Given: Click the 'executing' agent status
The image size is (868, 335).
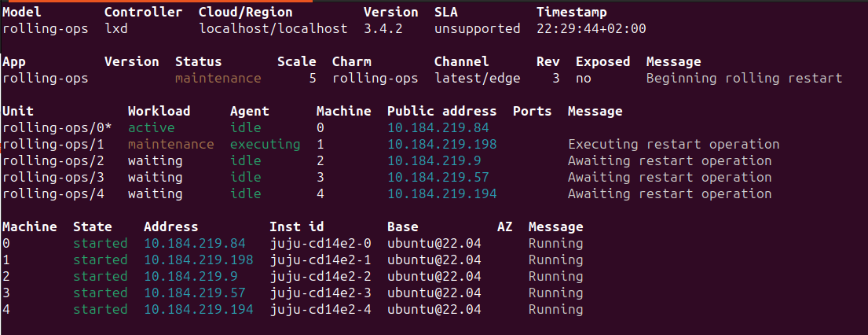Looking at the screenshot, I should (265, 145).
